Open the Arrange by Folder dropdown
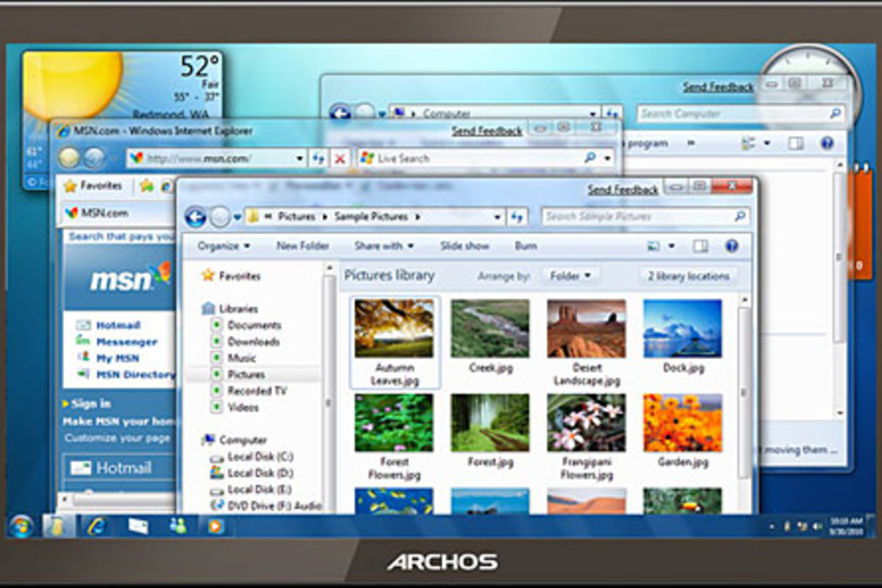 [x=571, y=276]
